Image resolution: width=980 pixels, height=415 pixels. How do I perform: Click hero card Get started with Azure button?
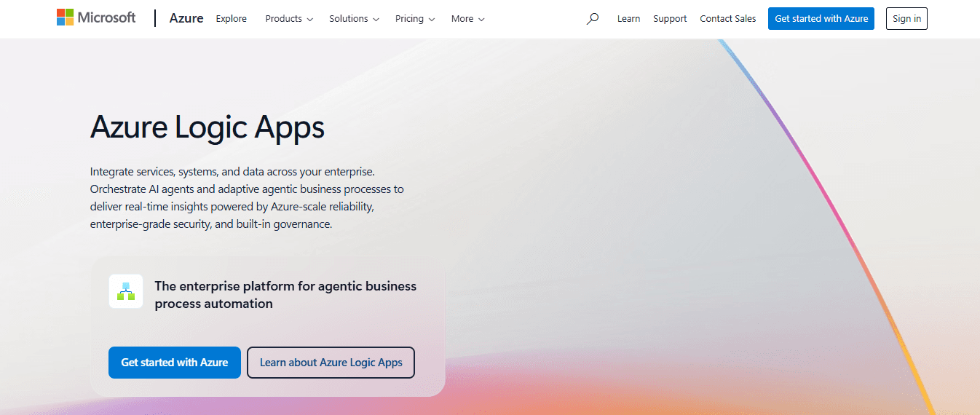[x=175, y=363]
